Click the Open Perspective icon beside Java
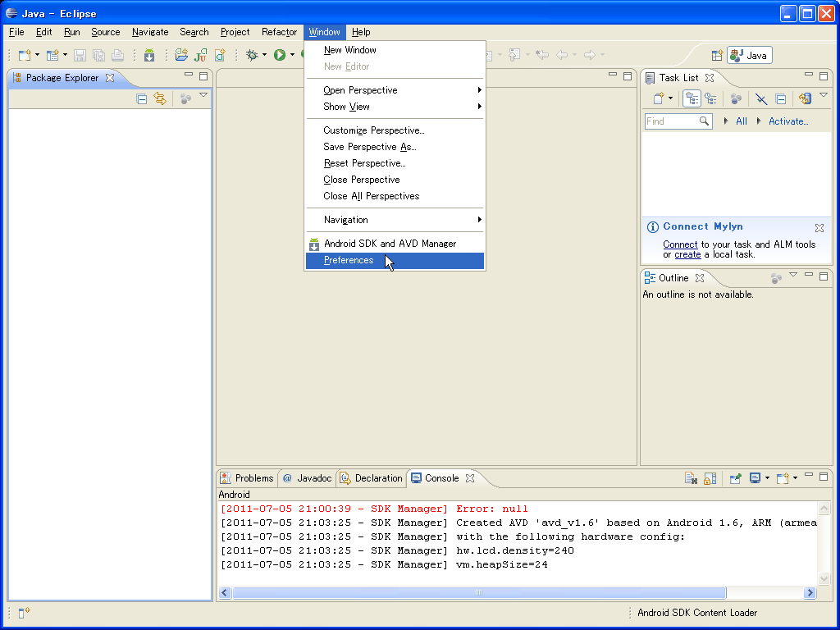Image resolution: width=840 pixels, height=630 pixels. pyautogui.click(x=717, y=55)
